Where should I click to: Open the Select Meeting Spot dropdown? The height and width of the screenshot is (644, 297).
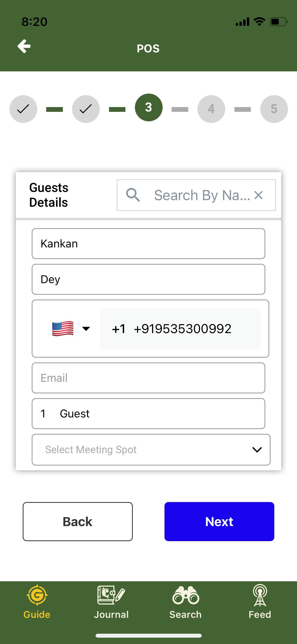[151, 449]
